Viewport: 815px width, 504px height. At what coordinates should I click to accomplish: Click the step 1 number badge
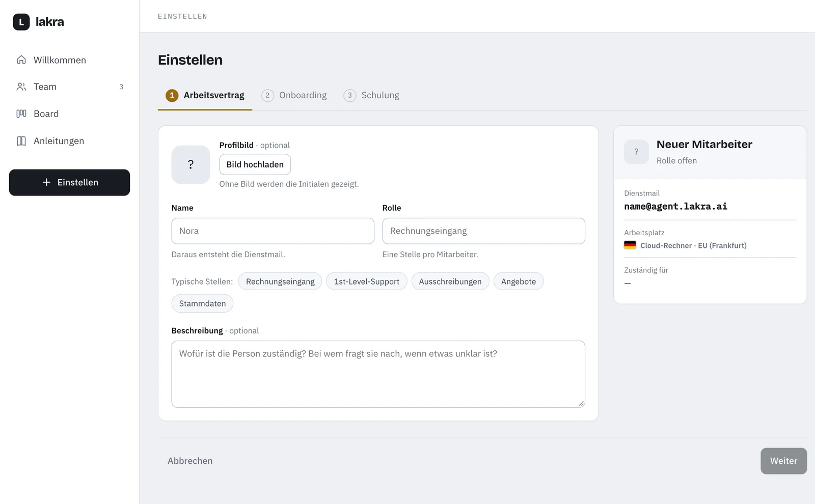tap(172, 95)
